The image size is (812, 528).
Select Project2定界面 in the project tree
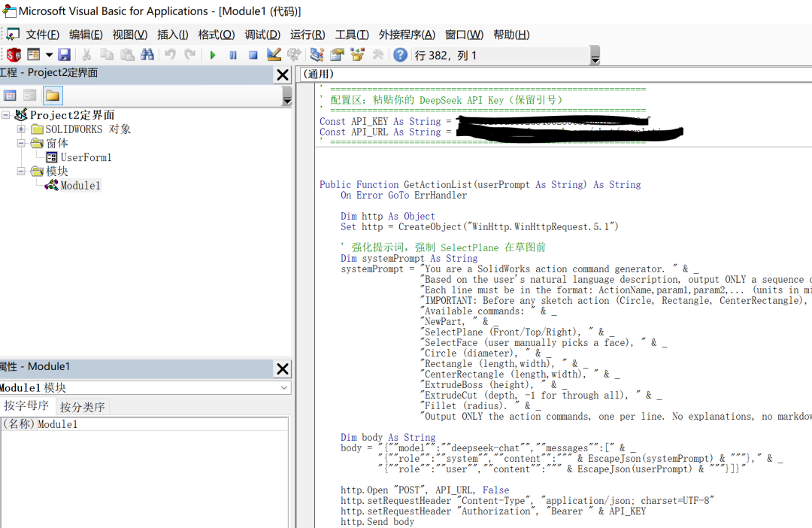[72, 115]
